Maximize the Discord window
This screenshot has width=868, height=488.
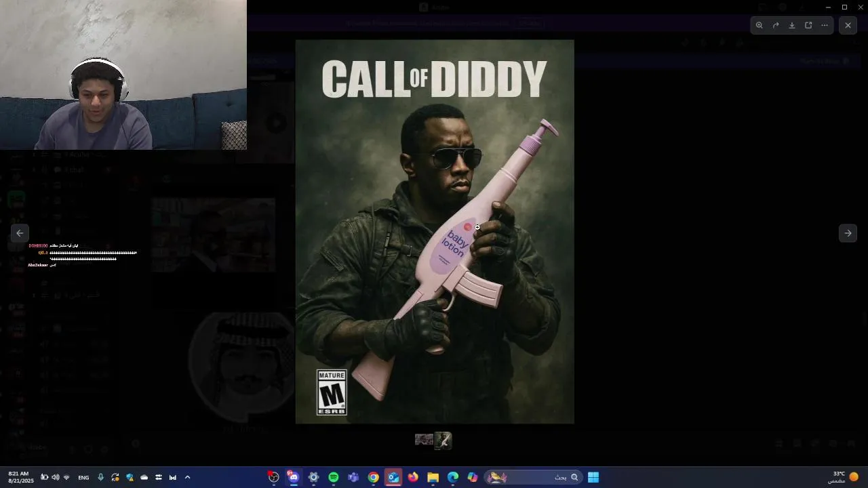pos(844,7)
